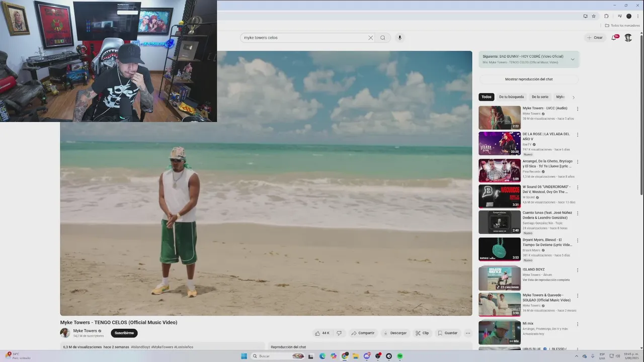The width and height of the screenshot is (644, 362).
Task: Clear the YouTube search box text
Action: coord(371,38)
